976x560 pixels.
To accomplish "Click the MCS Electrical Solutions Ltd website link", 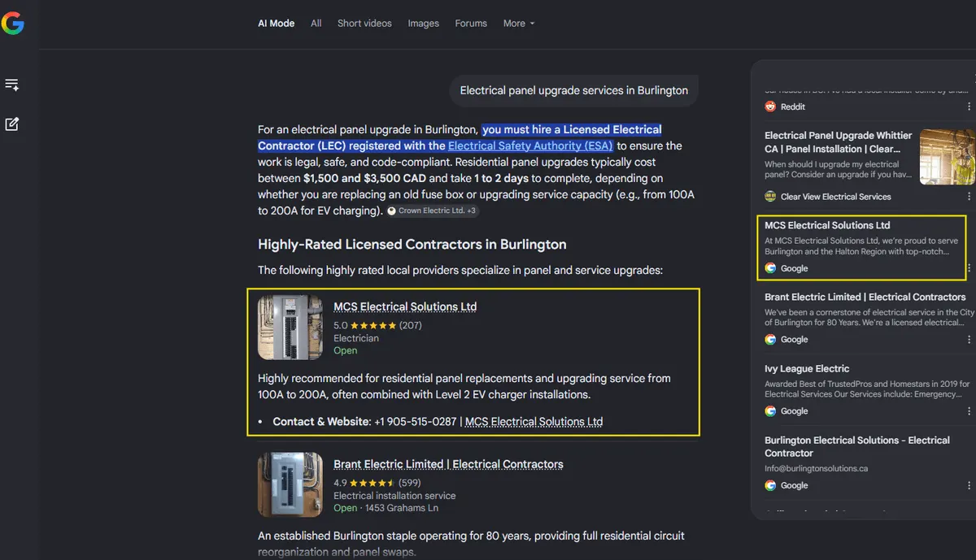I will point(534,422).
